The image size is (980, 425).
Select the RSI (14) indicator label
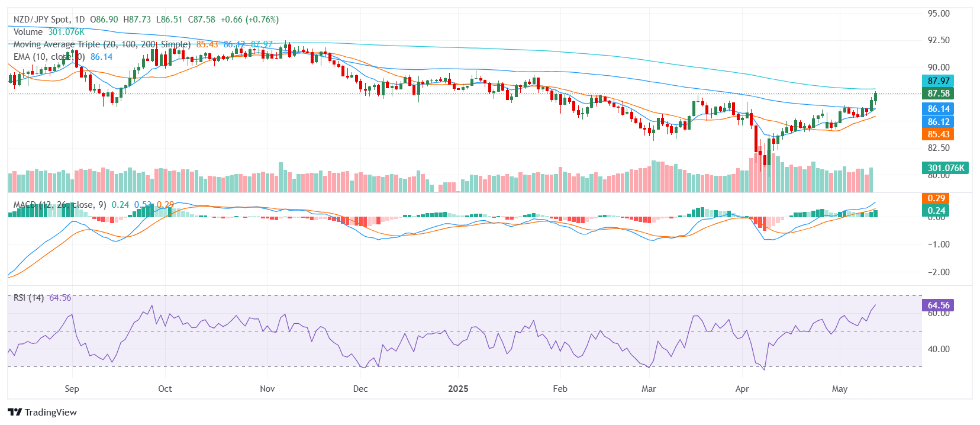point(29,298)
